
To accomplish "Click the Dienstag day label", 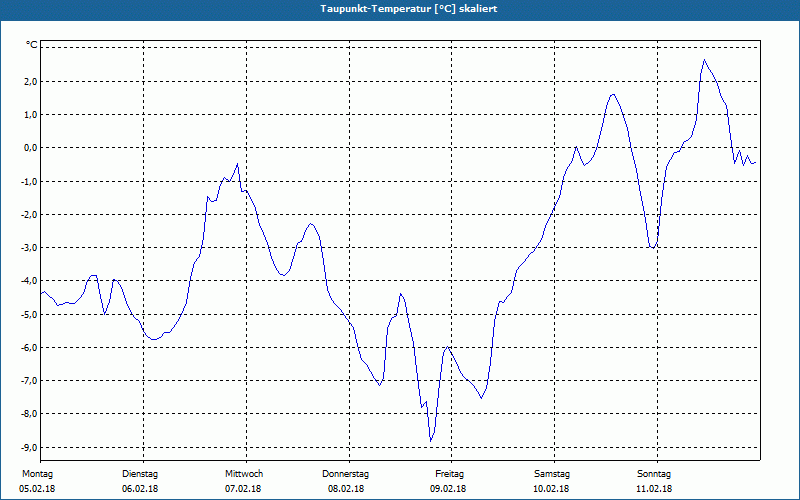I will (x=140, y=474).
